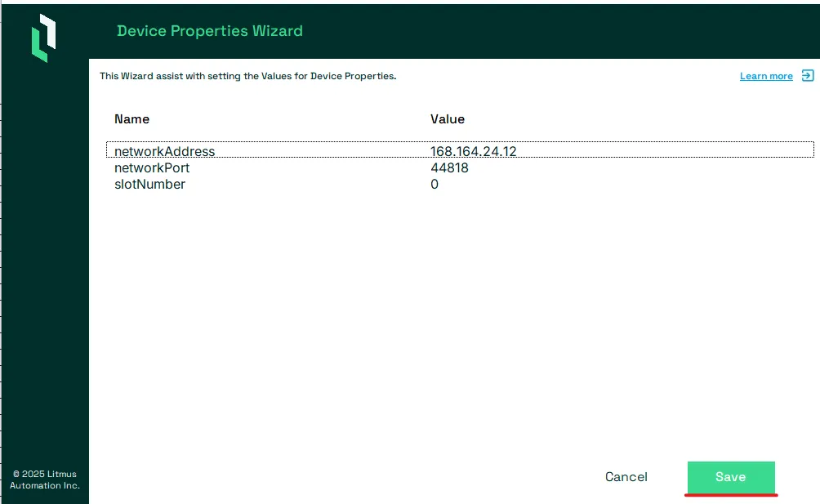Click the Value column header
Image resolution: width=820 pixels, height=504 pixels.
point(447,119)
